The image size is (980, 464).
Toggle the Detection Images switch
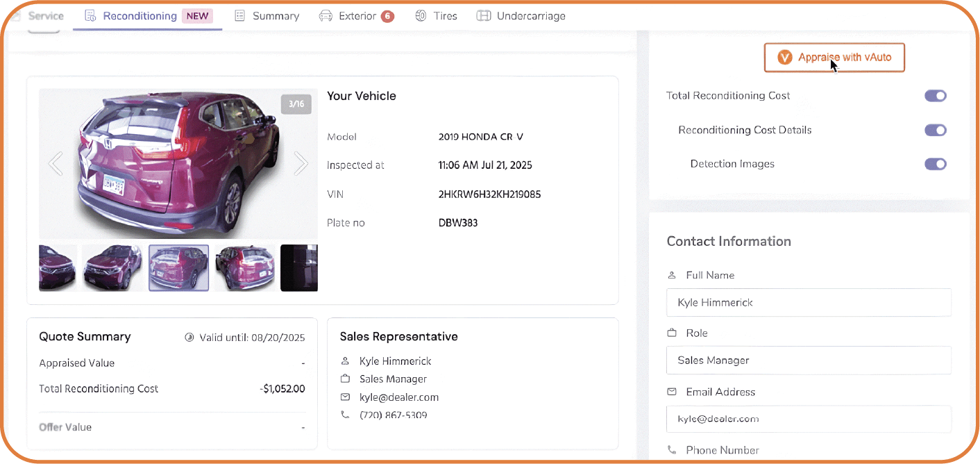(x=935, y=164)
